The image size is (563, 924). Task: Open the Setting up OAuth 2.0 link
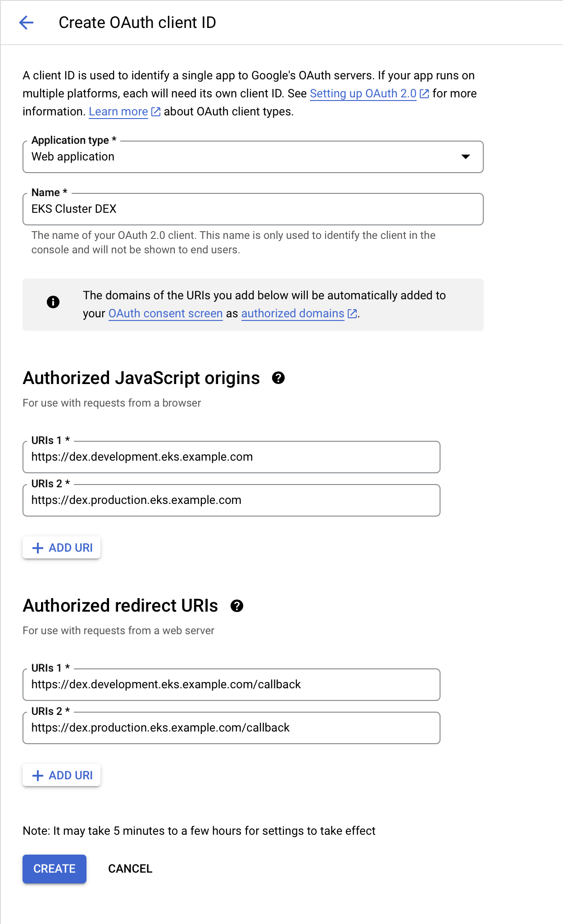[x=363, y=93]
